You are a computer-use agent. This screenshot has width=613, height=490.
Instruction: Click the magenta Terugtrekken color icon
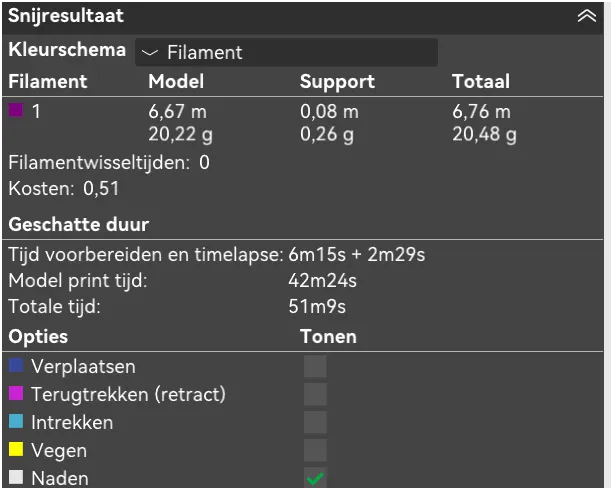16,393
